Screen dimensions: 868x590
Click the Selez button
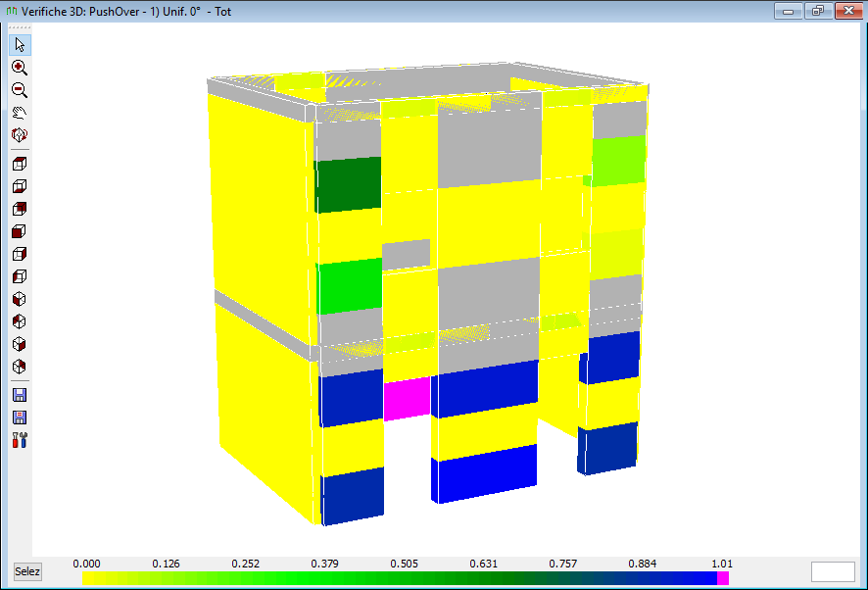(x=27, y=571)
